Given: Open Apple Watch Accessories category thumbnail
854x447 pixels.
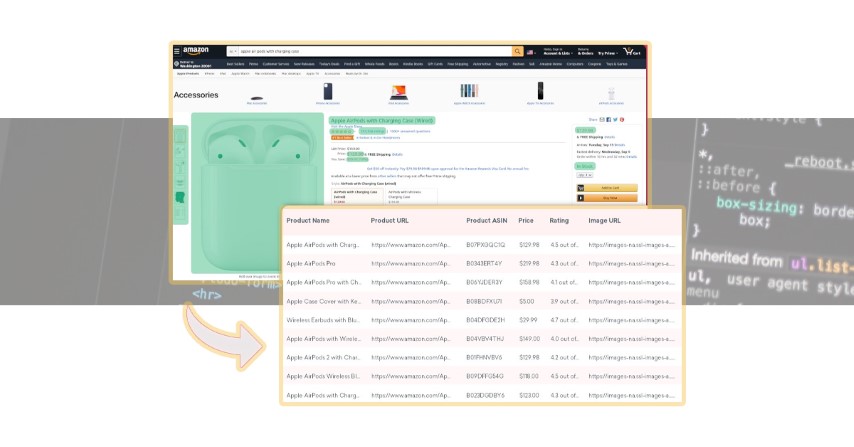Looking at the screenshot, I should [469, 93].
